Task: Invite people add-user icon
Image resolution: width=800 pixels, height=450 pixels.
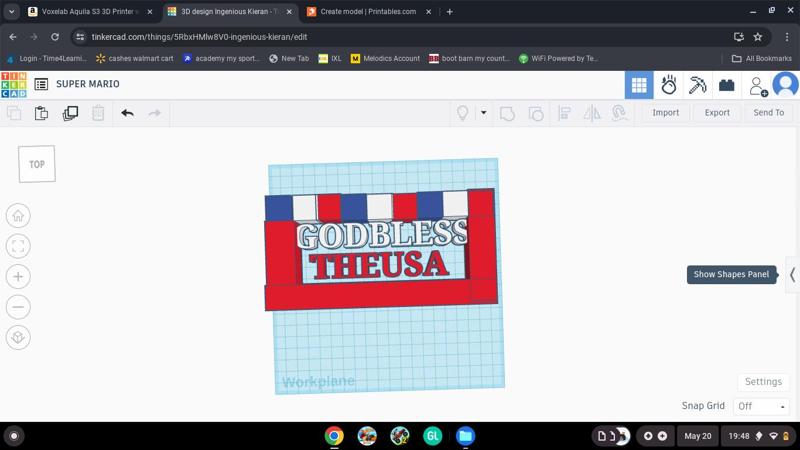Action: click(x=758, y=86)
